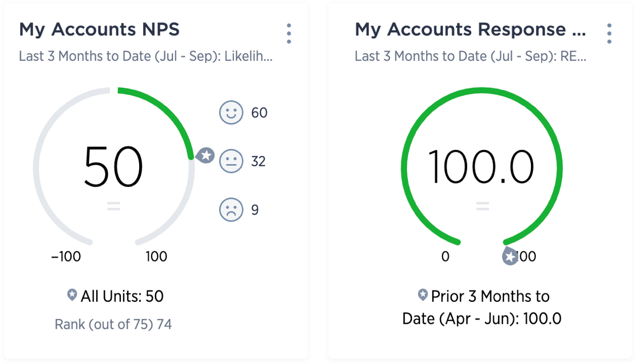Click the promoters smiley face icon

coord(231,112)
